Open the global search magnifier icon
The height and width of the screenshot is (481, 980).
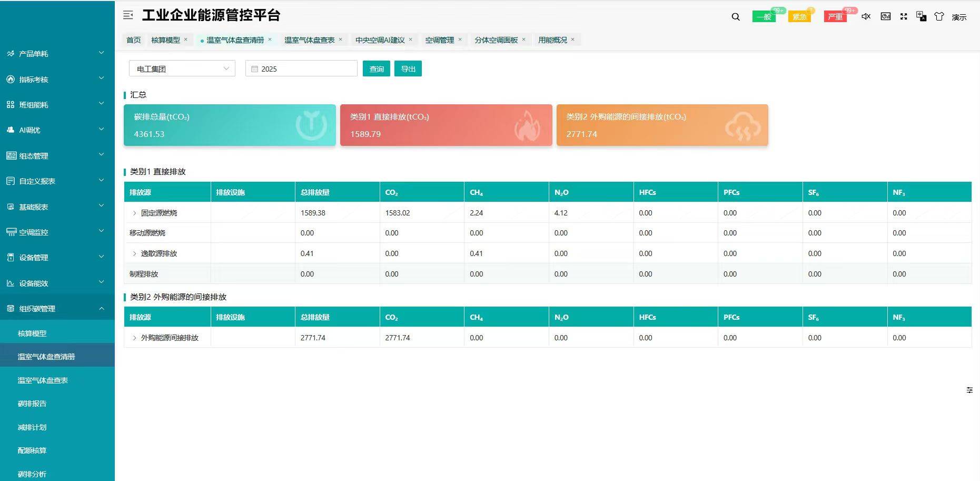(735, 16)
